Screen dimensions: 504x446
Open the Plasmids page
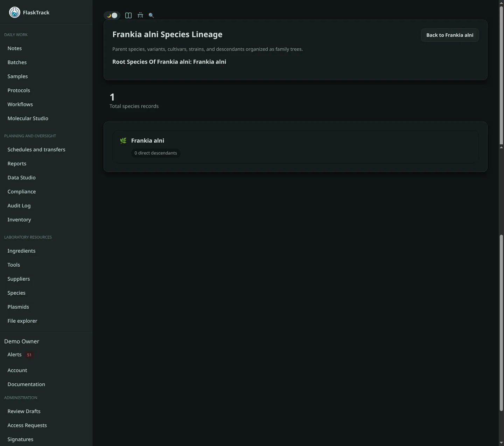tap(18, 307)
